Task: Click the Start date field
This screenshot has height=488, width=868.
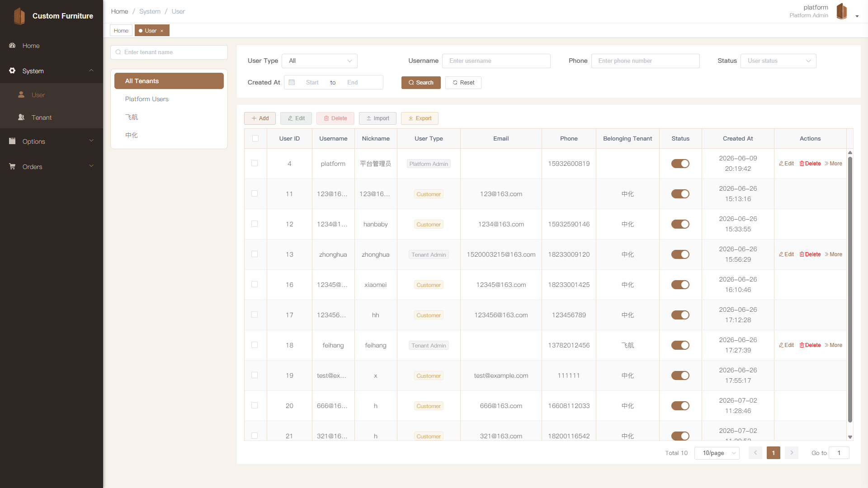Action: coord(312,83)
